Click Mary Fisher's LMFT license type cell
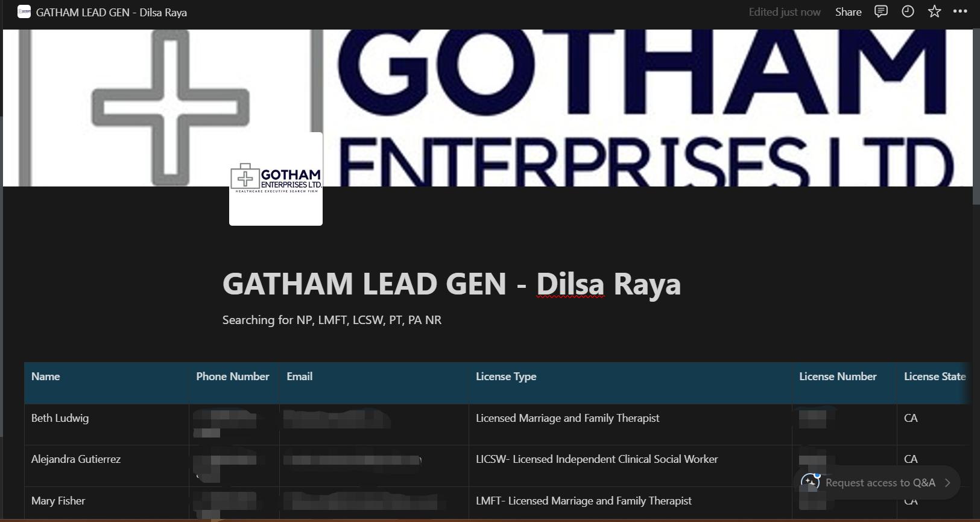The image size is (980, 522). pyautogui.click(x=630, y=503)
